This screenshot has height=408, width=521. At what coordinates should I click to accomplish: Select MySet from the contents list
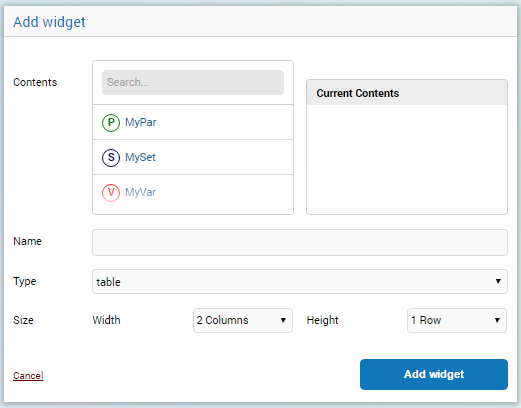pyautogui.click(x=193, y=157)
